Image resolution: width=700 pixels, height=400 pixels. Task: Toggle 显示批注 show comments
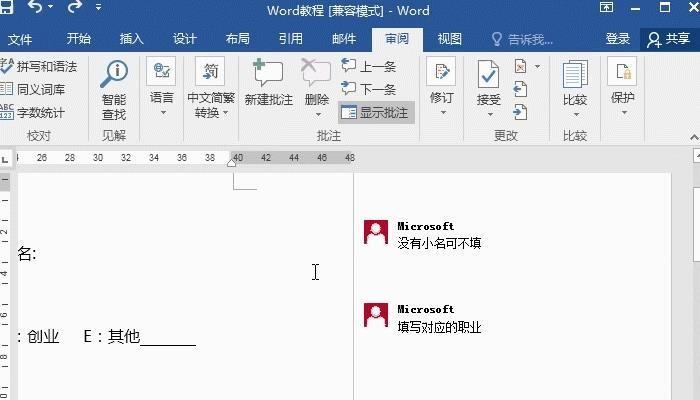coord(376,113)
